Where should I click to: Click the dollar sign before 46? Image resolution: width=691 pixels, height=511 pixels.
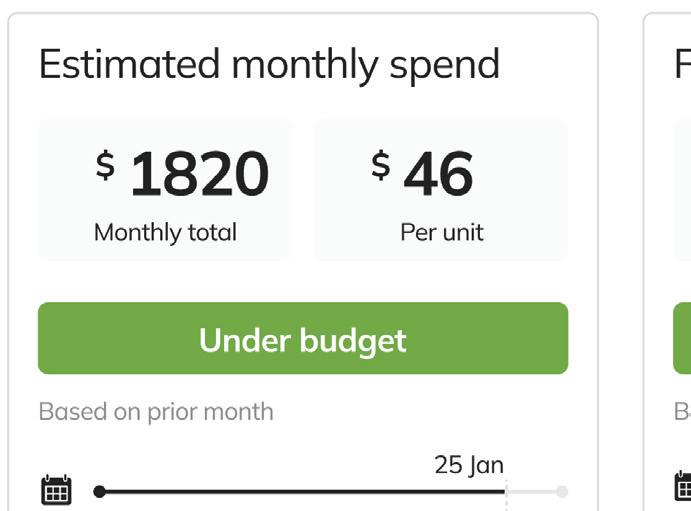[380, 164]
